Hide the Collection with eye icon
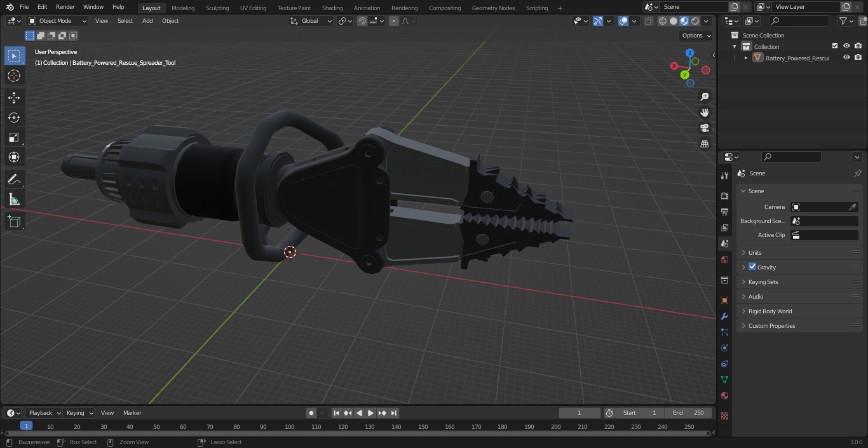The width and height of the screenshot is (868, 448). (x=846, y=46)
